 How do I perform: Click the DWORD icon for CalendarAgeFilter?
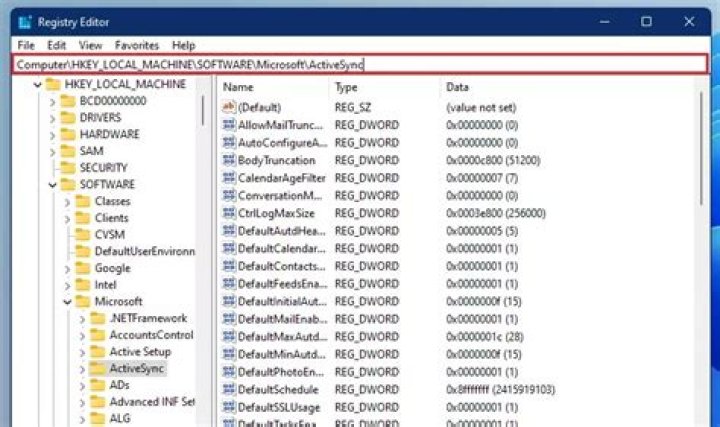tap(229, 177)
